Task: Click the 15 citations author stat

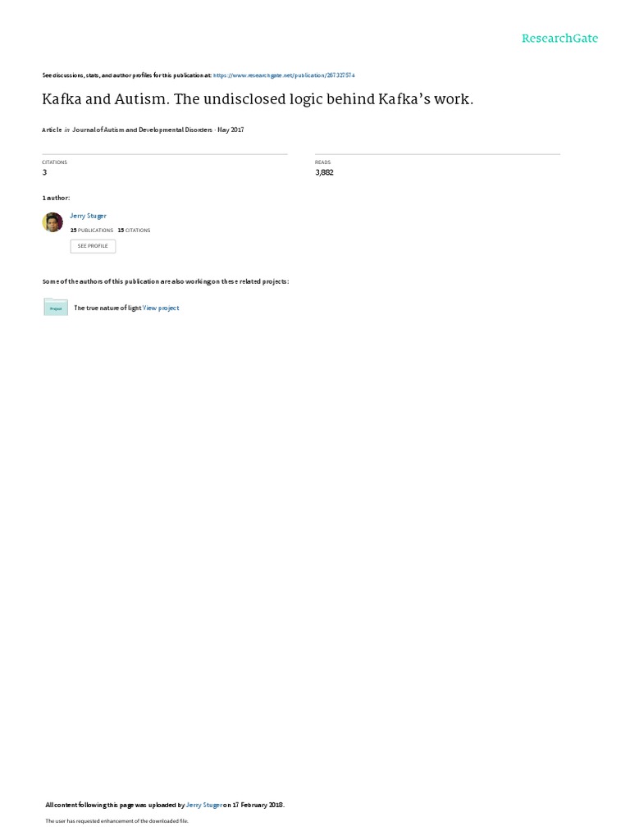Action: pos(134,231)
